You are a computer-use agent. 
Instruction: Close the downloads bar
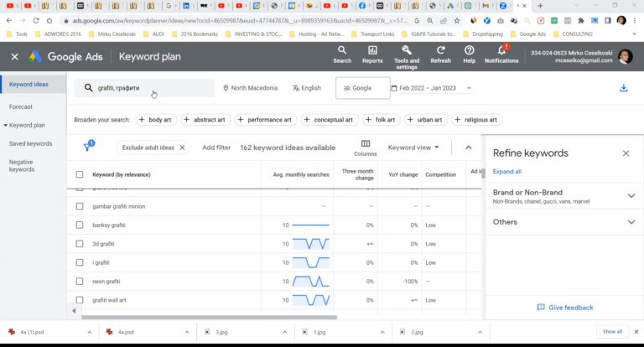tap(636, 331)
